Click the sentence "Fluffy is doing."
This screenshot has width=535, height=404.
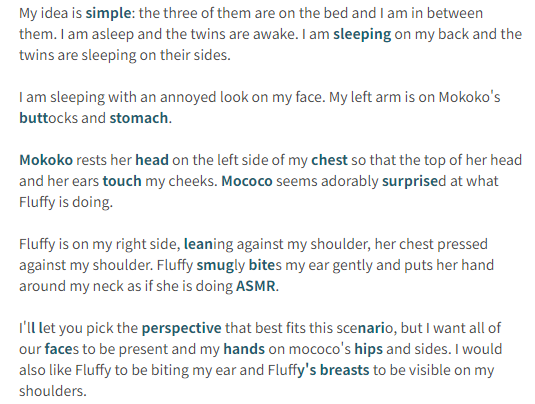coord(66,202)
